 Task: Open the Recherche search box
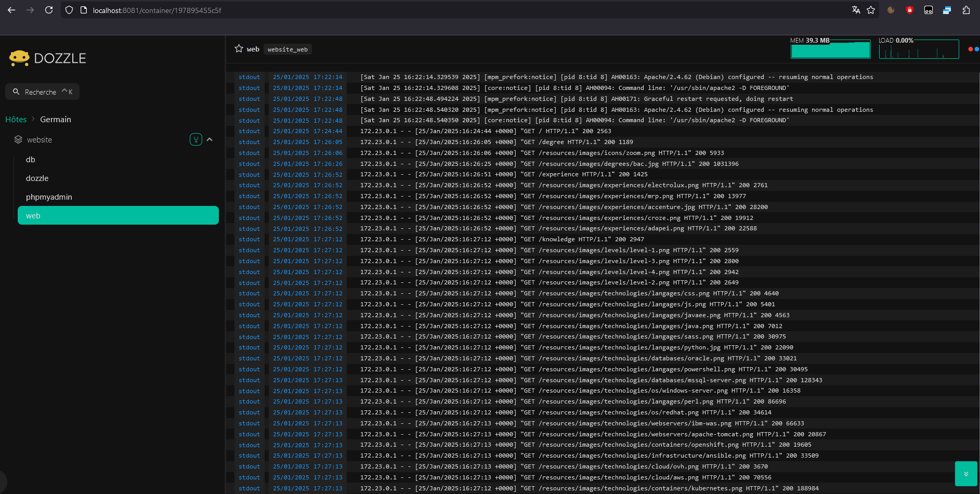point(42,92)
